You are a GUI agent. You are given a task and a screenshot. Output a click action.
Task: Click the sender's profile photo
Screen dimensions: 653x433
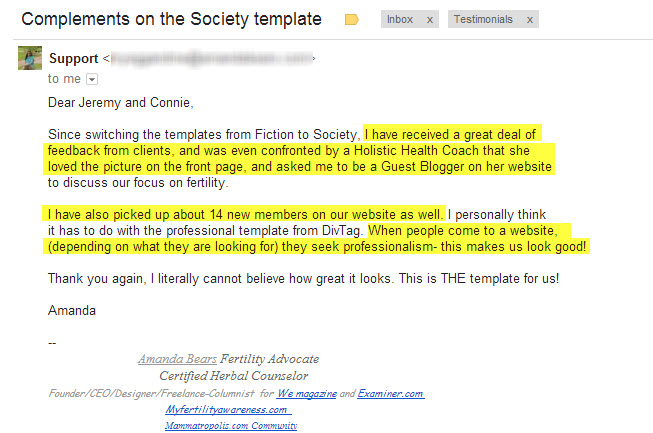pyautogui.click(x=30, y=58)
